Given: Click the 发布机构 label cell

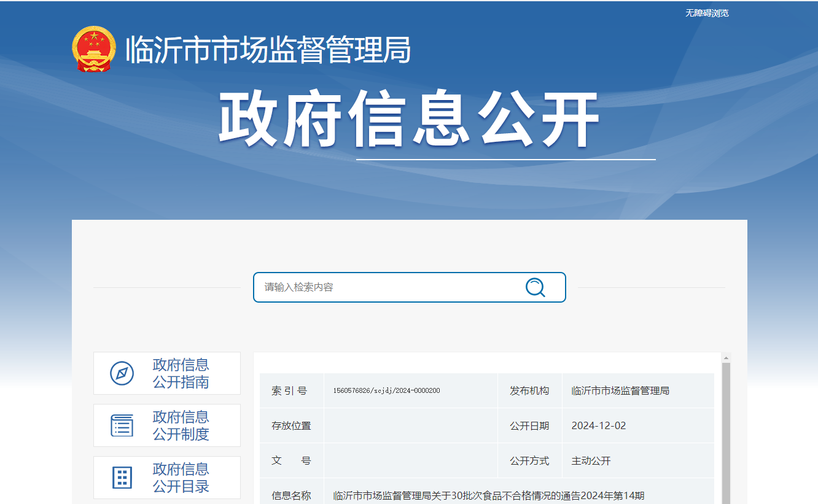Looking at the screenshot, I should 530,391.
